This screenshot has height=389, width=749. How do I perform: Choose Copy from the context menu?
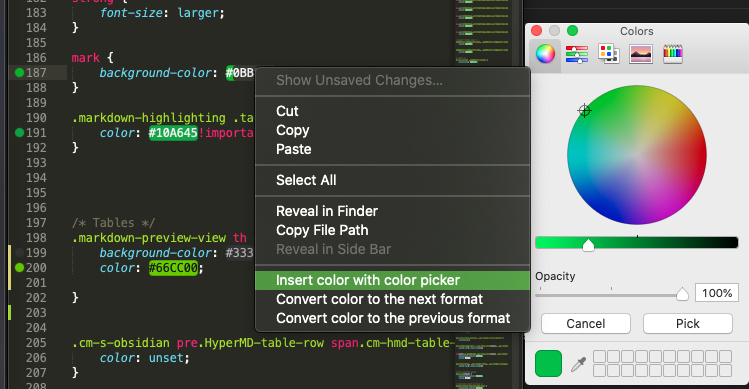click(x=393, y=130)
